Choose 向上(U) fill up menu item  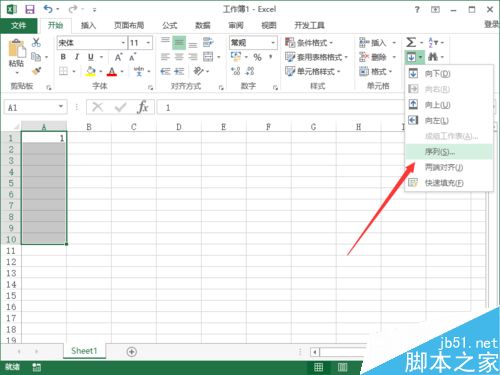(x=449, y=105)
